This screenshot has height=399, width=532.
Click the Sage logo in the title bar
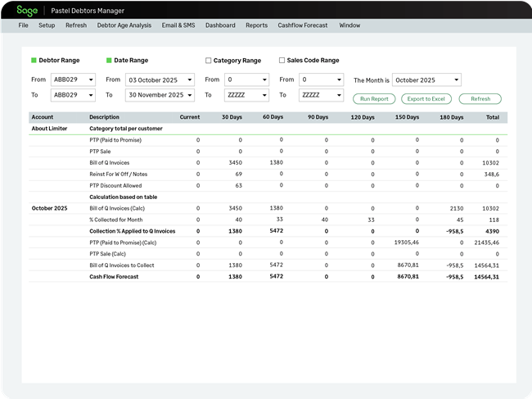point(27,11)
